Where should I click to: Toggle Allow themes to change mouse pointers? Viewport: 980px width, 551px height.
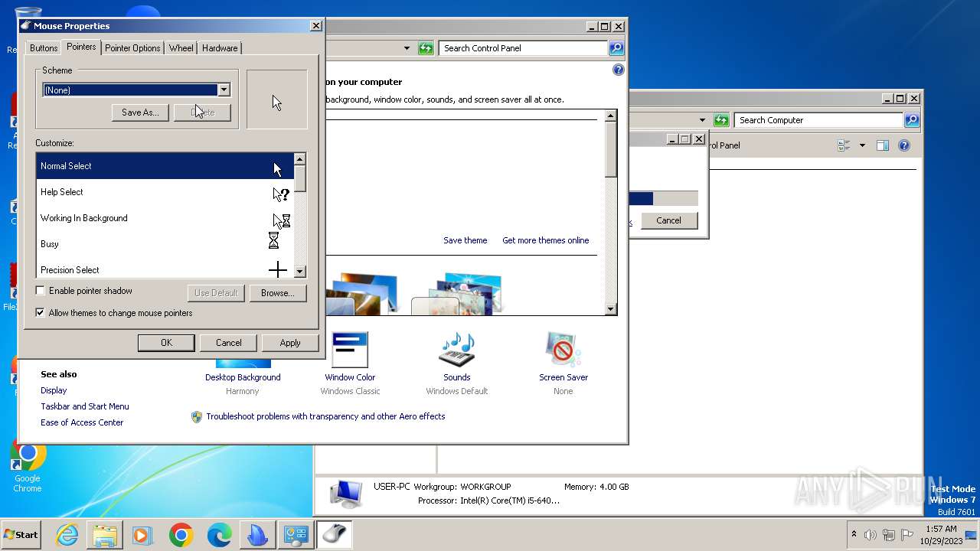pyautogui.click(x=41, y=313)
